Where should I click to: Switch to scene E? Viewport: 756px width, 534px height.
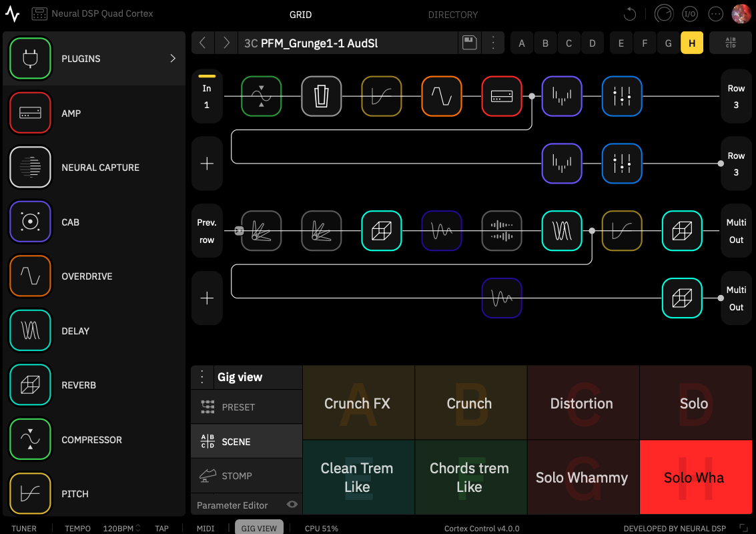tap(621, 43)
